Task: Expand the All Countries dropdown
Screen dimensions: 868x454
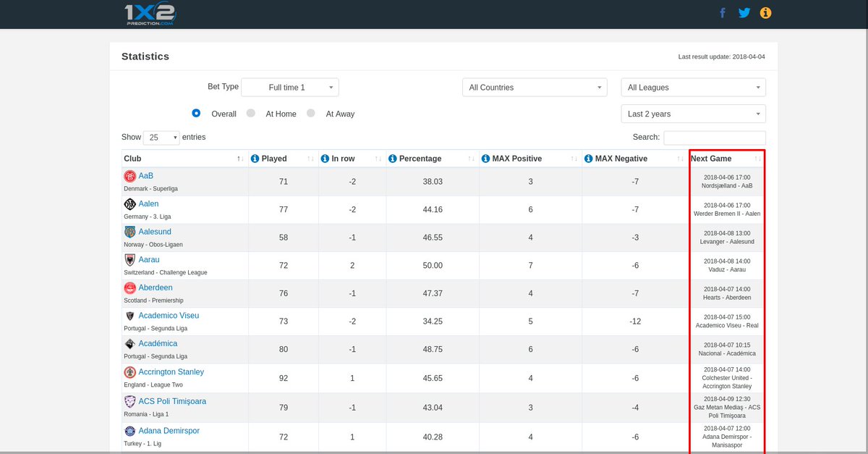Action: [535, 88]
